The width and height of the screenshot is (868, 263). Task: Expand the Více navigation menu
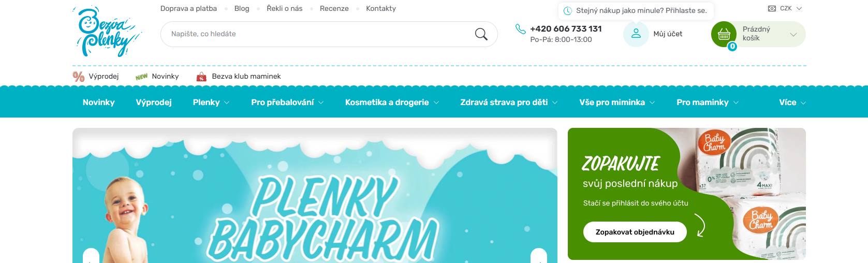click(792, 103)
